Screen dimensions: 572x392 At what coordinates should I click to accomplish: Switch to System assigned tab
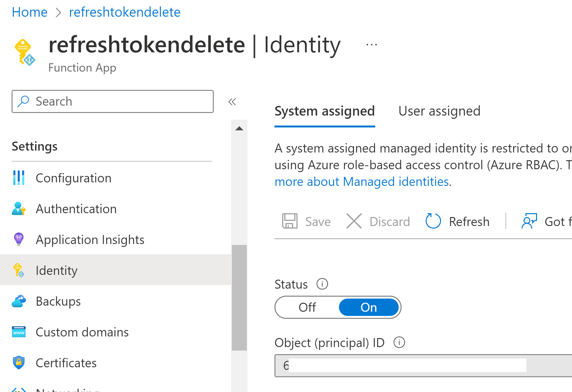tap(325, 111)
